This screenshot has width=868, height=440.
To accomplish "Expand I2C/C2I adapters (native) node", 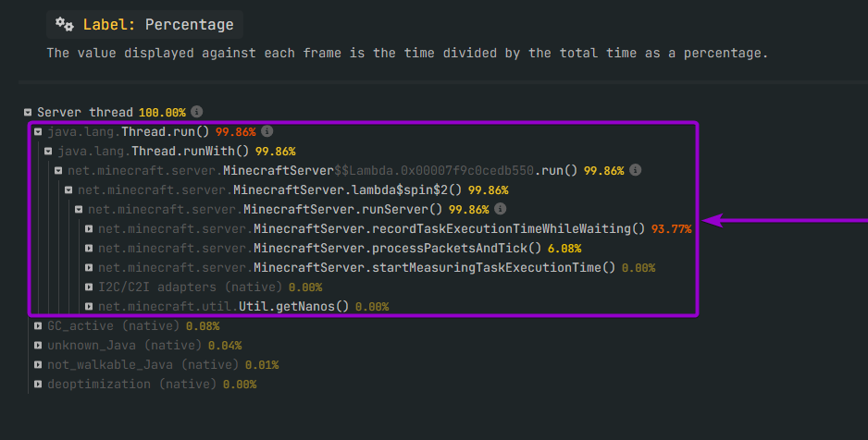I will click(x=89, y=287).
